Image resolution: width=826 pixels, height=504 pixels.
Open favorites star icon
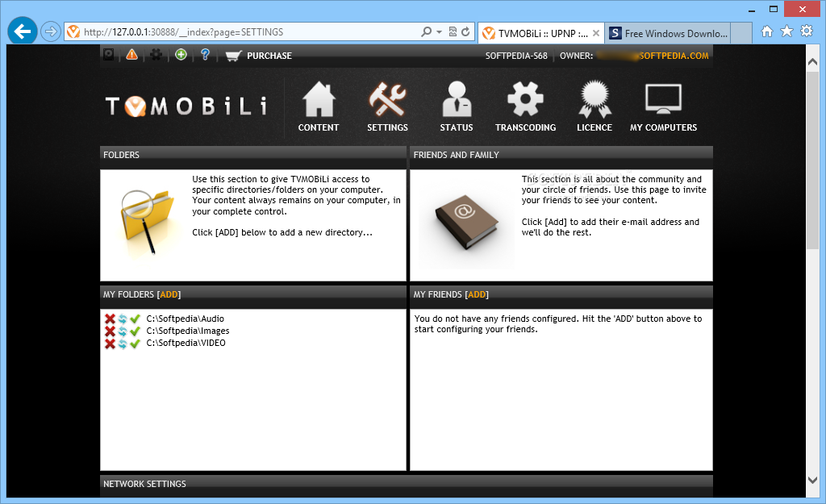[786, 31]
